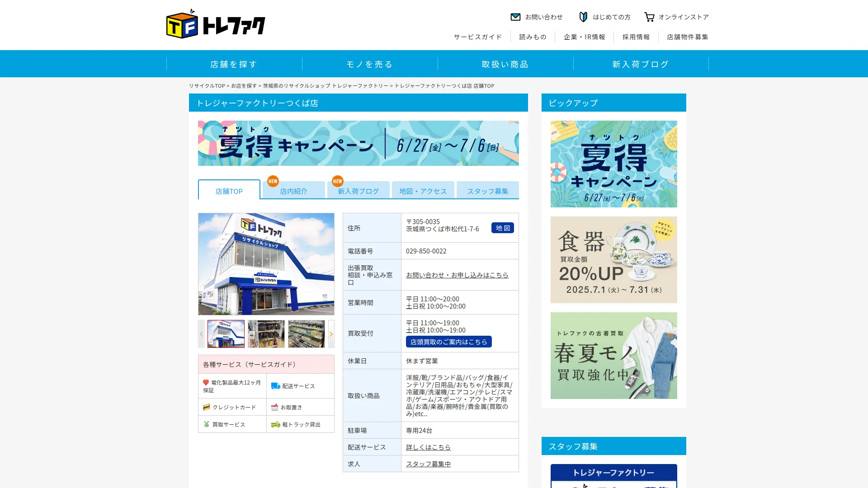The image size is (868, 488).
Task: Click previous arrow on photo carousel
Action: [x=201, y=334]
